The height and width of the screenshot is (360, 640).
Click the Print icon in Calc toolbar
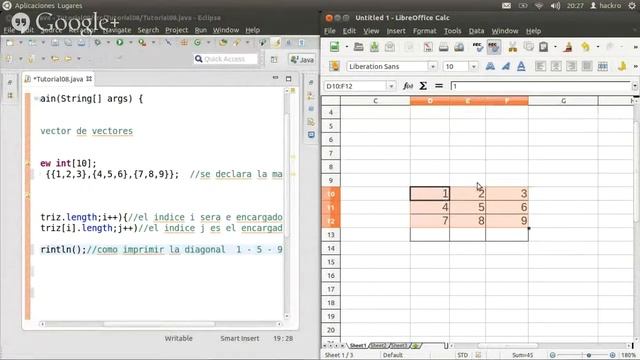(x=443, y=47)
